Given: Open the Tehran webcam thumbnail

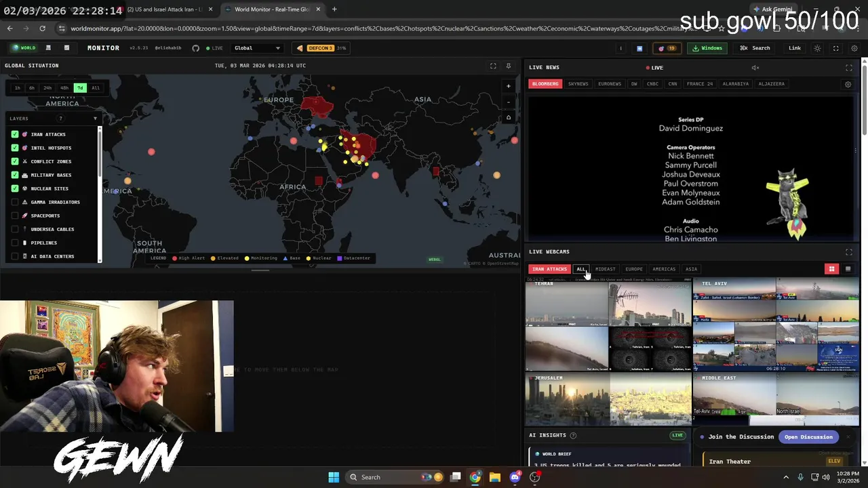Looking at the screenshot, I should coord(608,325).
